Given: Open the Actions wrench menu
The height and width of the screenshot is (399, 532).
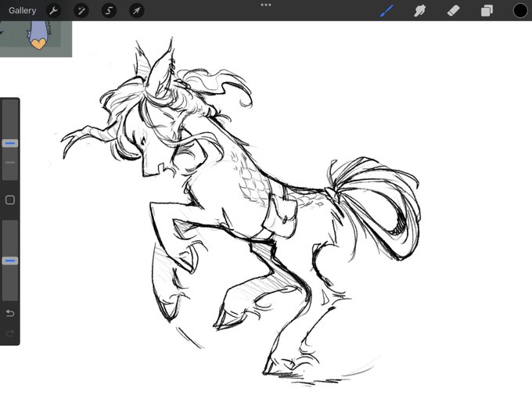Looking at the screenshot, I should pos(54,10).
